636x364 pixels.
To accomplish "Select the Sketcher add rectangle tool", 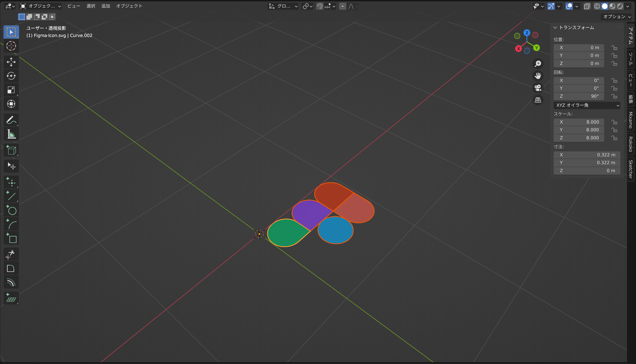I will click(11, 238).
